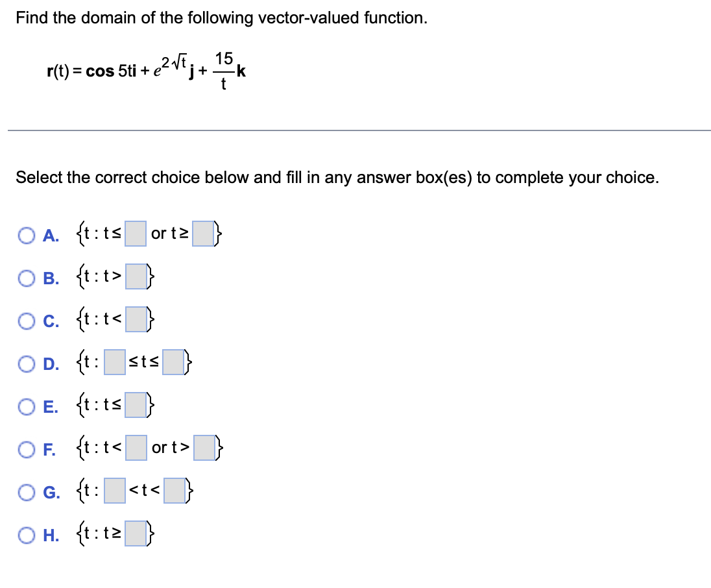Select radio button for choice C
Image resolution: width=711 pixels, height=588 pixels.
point(27,319)
